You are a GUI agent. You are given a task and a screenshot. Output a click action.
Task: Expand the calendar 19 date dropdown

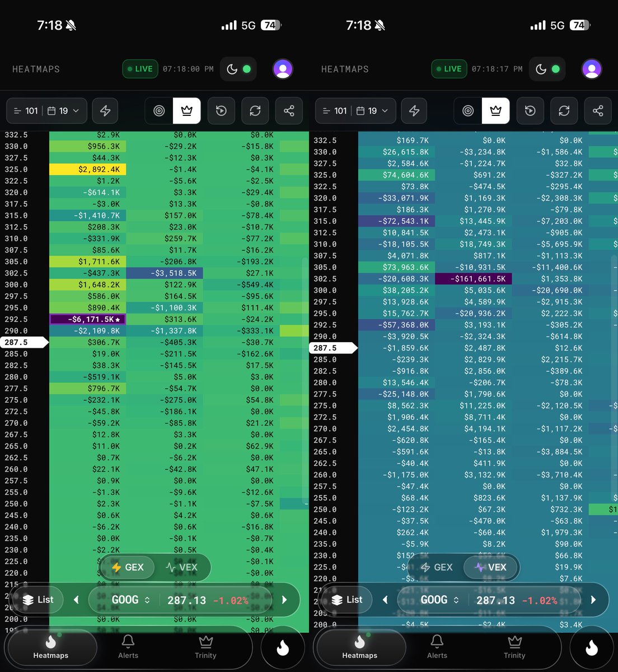click(63, 110)
